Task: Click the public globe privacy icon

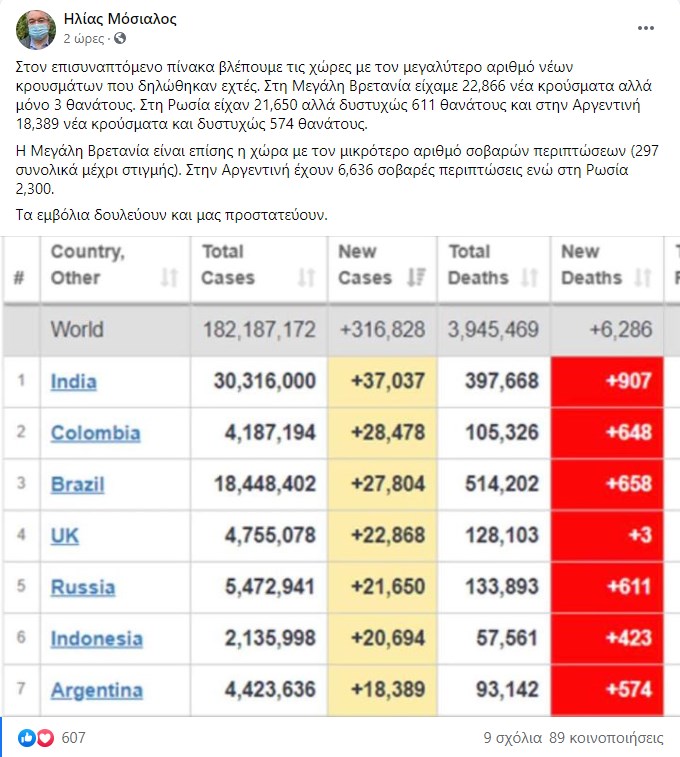Action: point(121,39)
